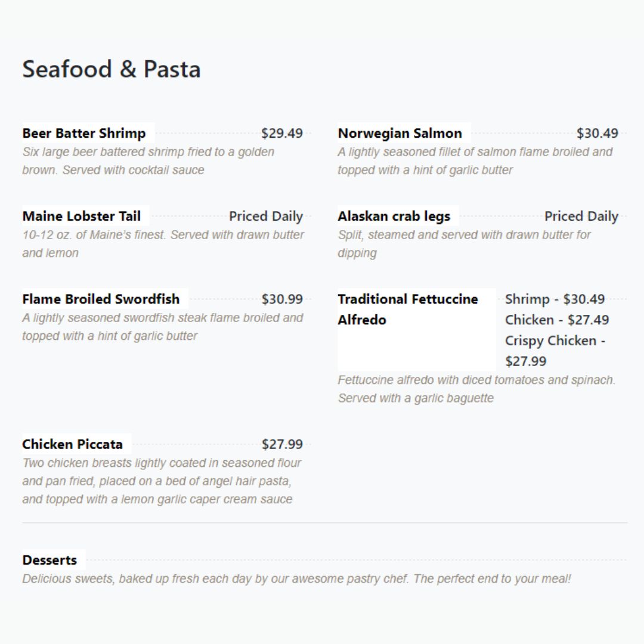Click the Desserts description text
The image size is (644, 644).
pos(296,578)
